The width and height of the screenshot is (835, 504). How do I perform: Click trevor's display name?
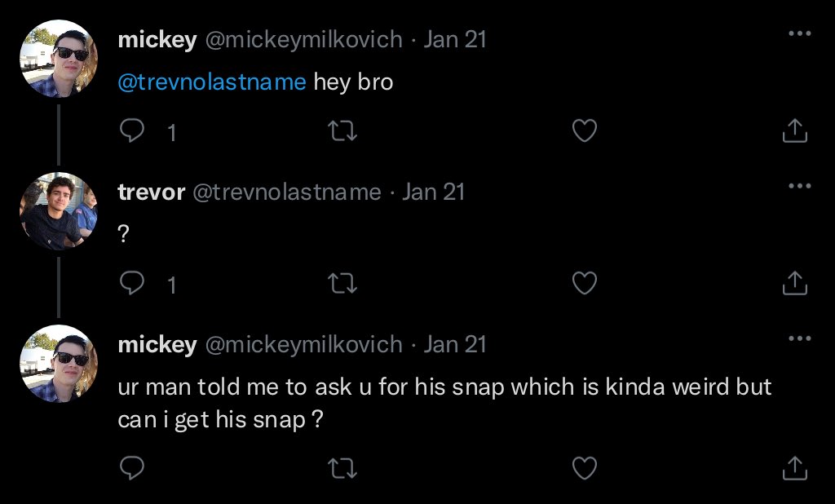point(151,192)
